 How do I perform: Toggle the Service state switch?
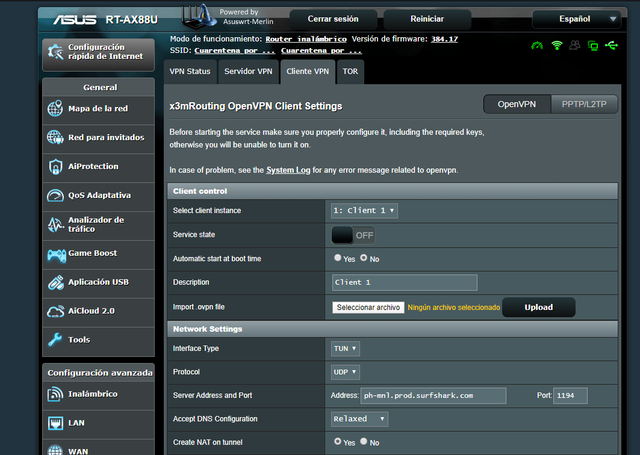pyautogui.click(x=354, y=235)
